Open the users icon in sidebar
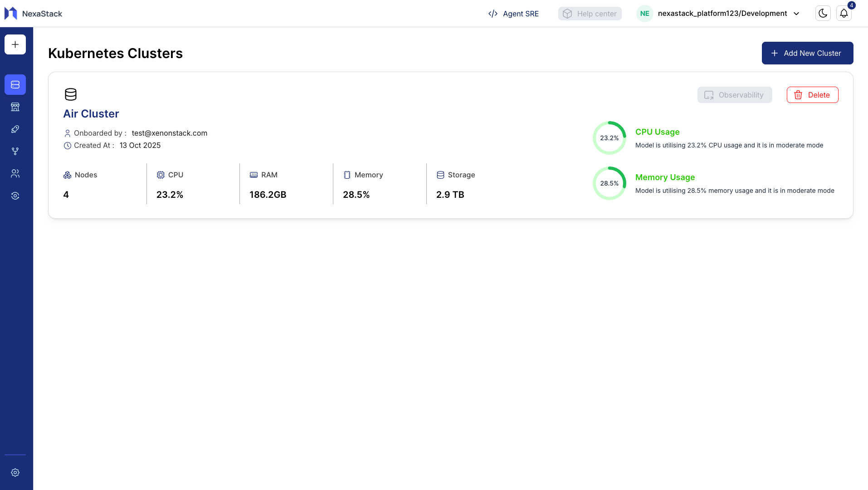This screenshot has width=868, height=490. pyautogui.click(x=15, y=174)
